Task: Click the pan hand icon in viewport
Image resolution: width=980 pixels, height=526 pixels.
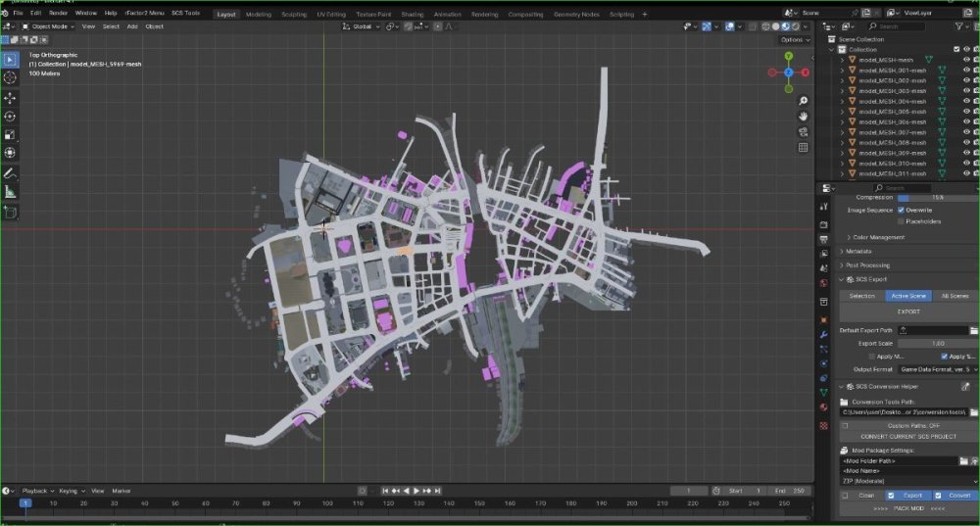Action: (x=804, y=117)
